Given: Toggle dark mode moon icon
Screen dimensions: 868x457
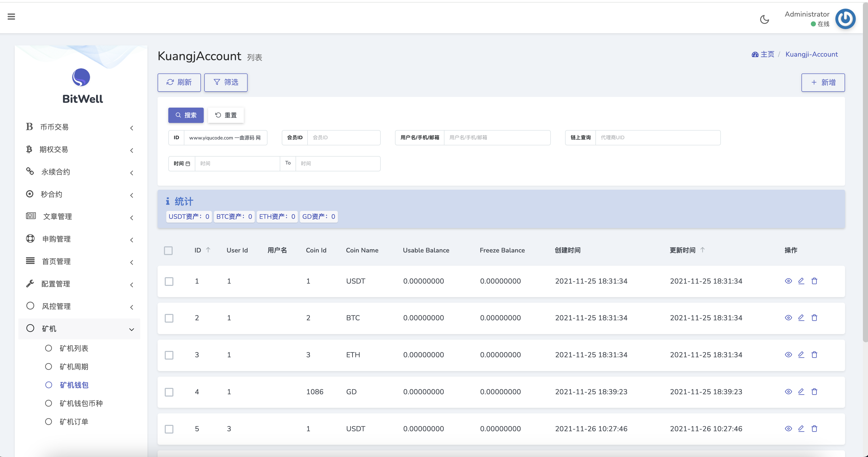Looking at the screenshot, I should [x=764, y=20].
